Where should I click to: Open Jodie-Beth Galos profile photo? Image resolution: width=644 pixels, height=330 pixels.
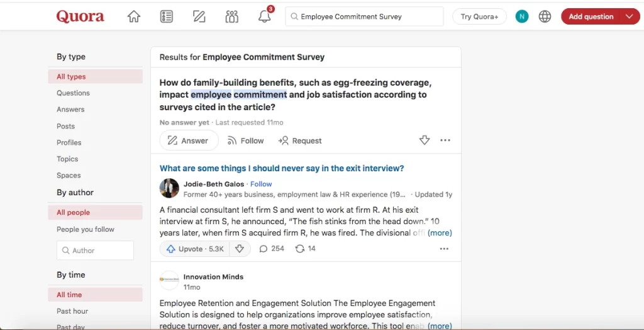click(169, 188)
